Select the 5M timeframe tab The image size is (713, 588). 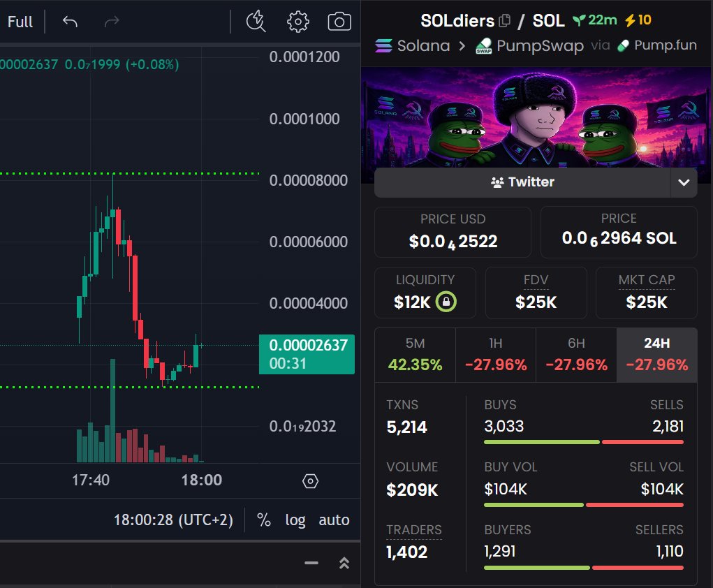415,355
